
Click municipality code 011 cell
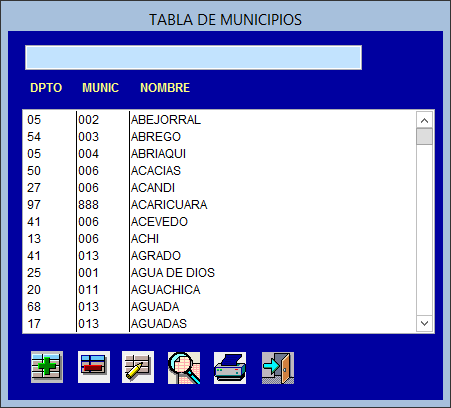tap(88, 290)
